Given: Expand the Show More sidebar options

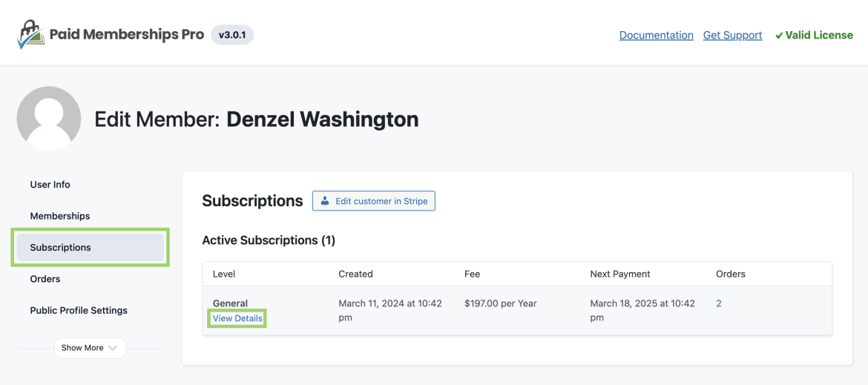Looking at the screenshot, I should pyautogui.click(x=90, y=348).
